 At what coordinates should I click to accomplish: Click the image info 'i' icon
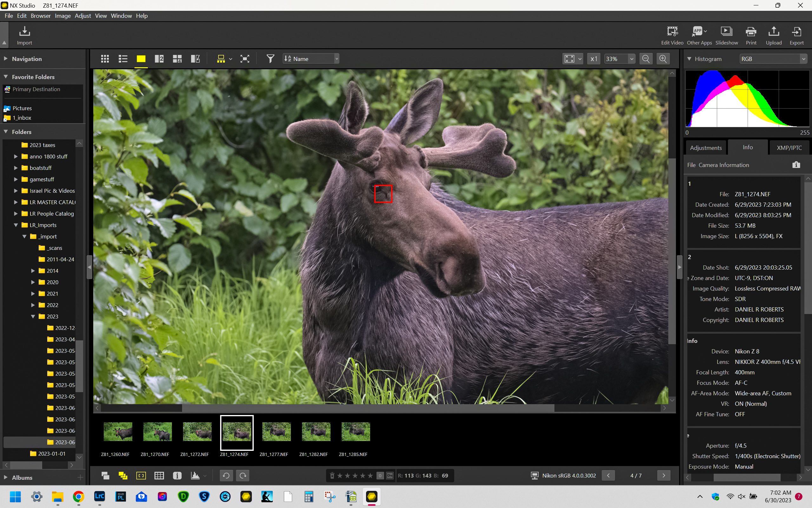[177, 475]
